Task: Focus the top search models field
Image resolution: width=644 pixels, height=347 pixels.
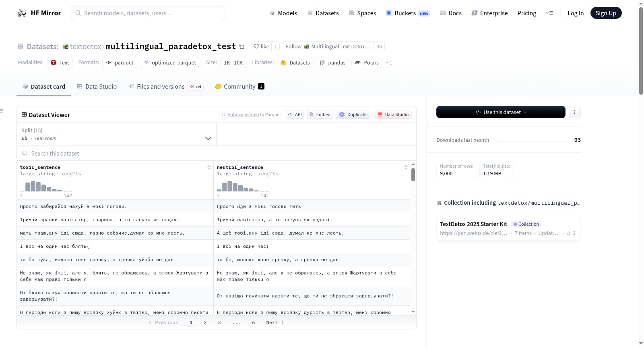Action: [148, 13]
